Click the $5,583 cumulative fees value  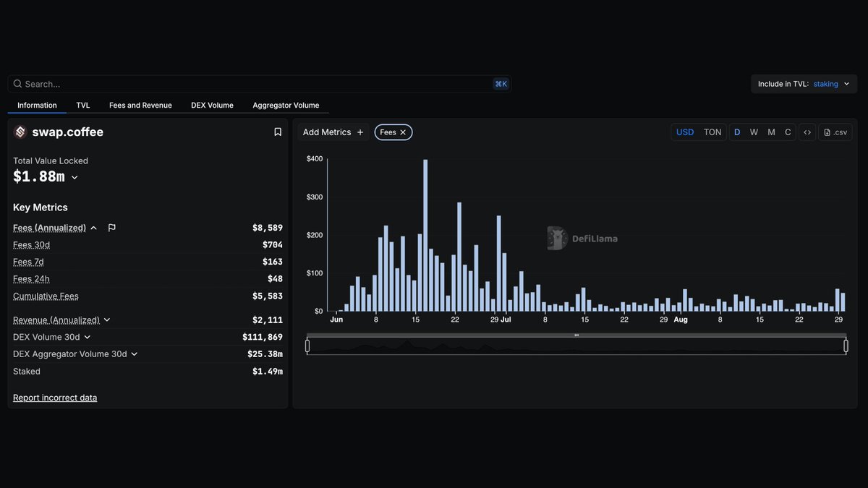pyautogui.click(x=268, y=296)
